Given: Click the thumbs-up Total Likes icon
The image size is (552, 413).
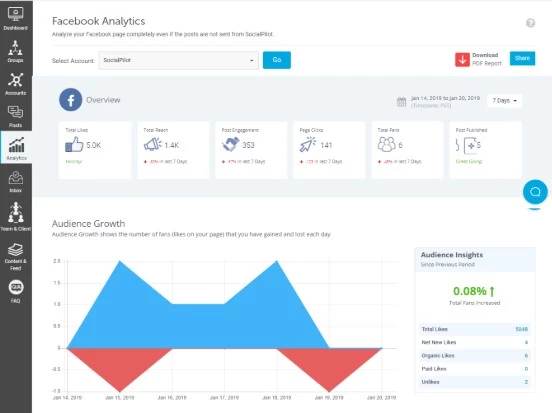Looking at the screenshot, I should pyautogui.click(x=74, y=144).
